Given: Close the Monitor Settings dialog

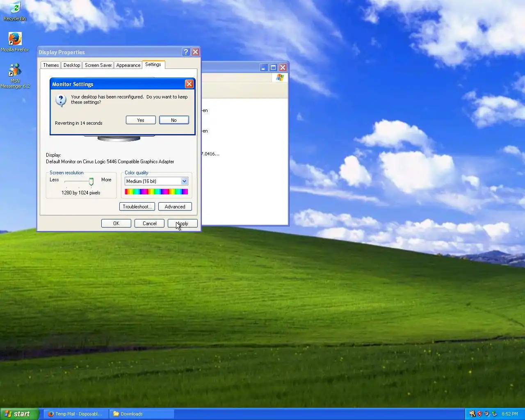Looking at the screenshot, I should pos(189,84).
